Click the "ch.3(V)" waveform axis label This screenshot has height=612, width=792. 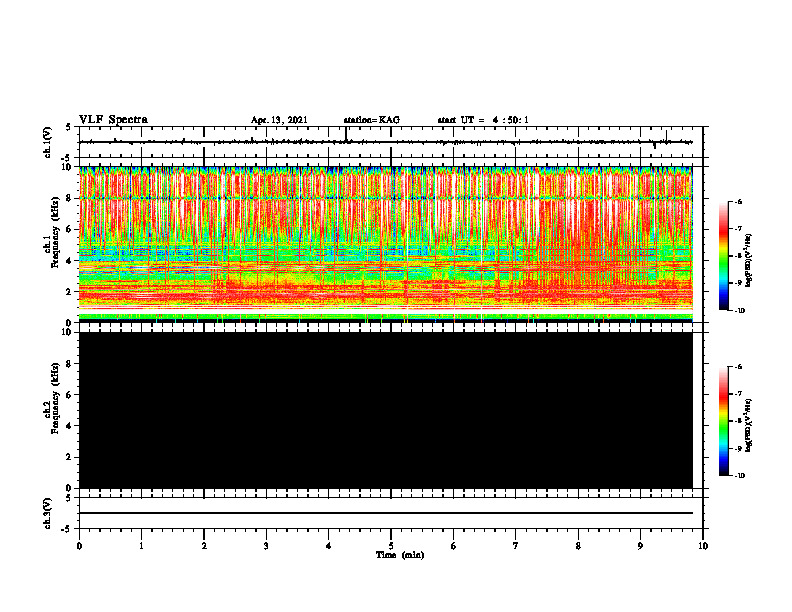(x=48, y=513)
